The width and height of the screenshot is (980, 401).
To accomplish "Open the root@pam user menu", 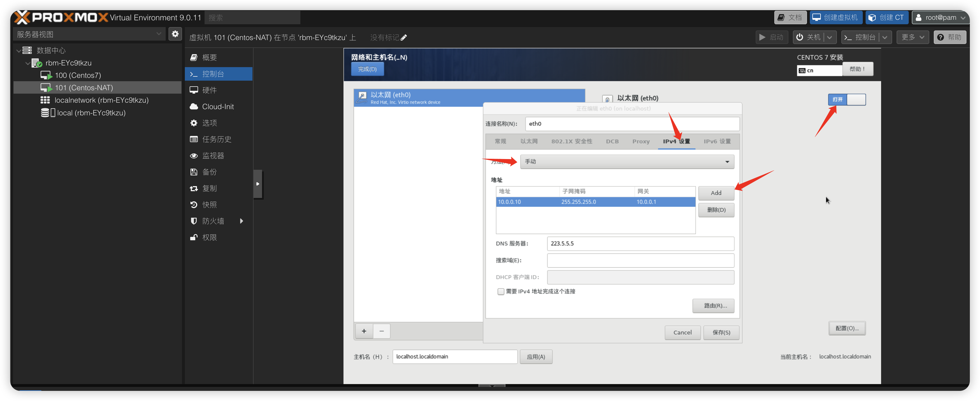I will pos(940,17).
